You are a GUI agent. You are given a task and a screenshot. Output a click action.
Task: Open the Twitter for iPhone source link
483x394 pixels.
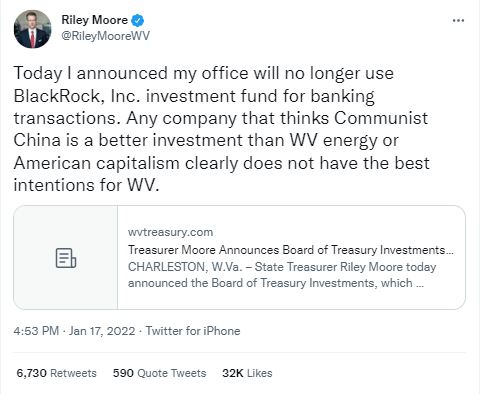(193, 331)
